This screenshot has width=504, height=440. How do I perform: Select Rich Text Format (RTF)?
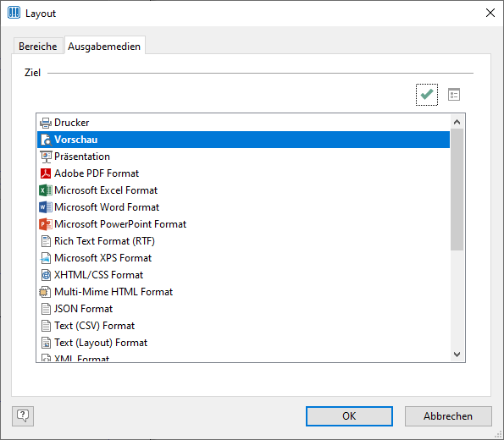pos(244,241)
